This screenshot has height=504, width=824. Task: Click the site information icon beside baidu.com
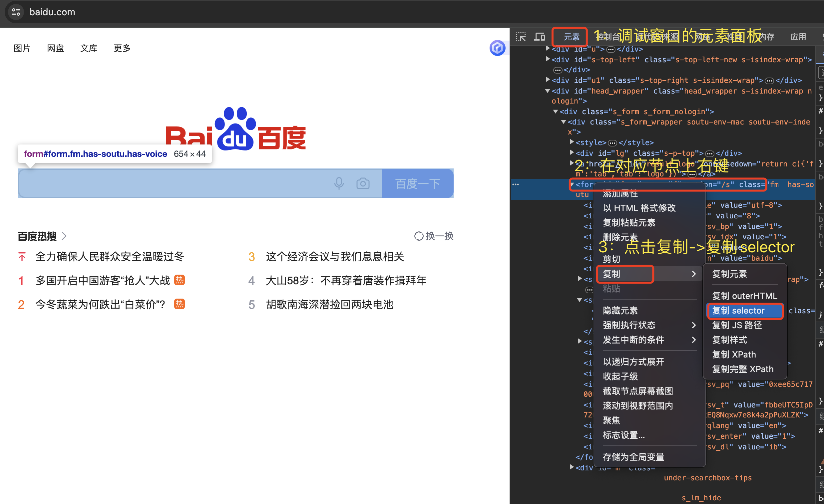[x=16, y=12]
